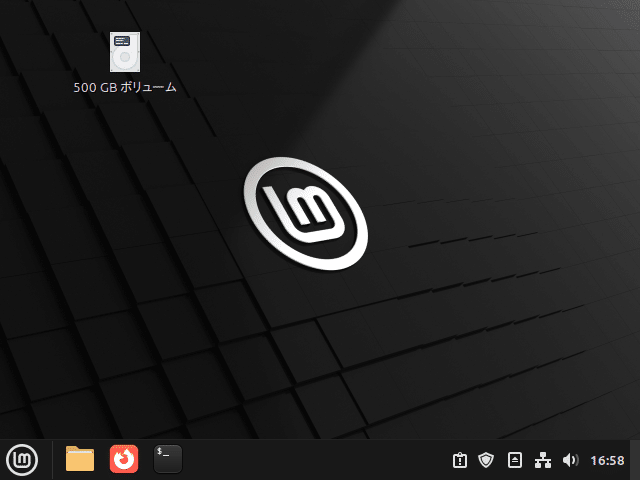Select the 500 GB volume desktop icon
640x480 pixels.
[x=125, y=52]
